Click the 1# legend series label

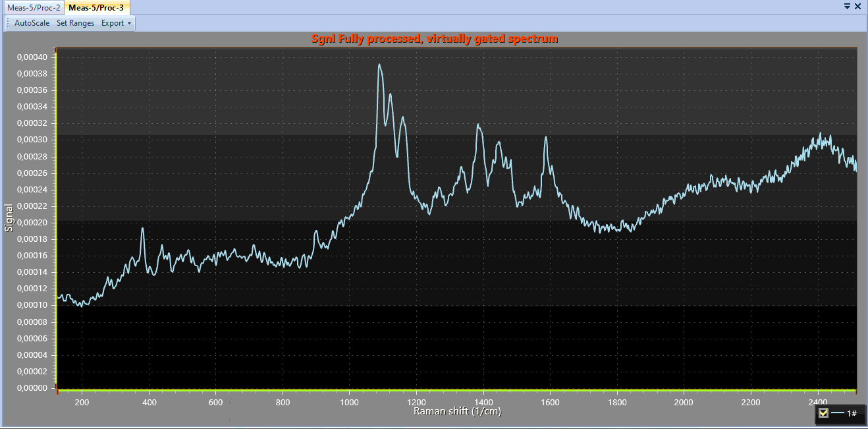tap(852, 413)
